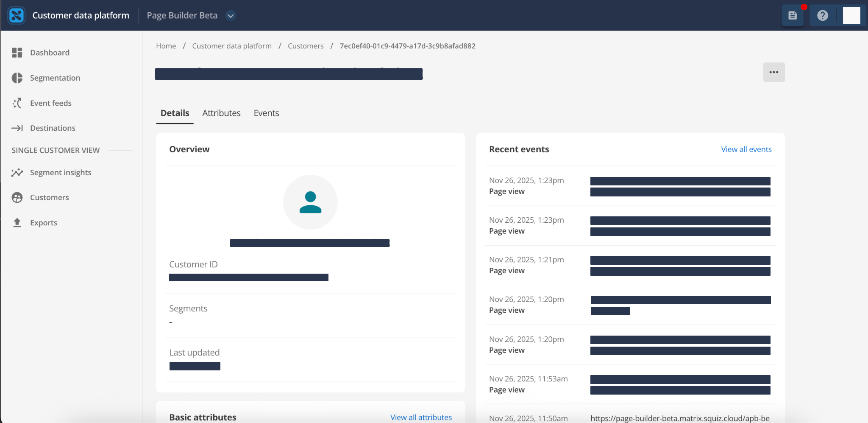
Task: Open the user profile avatar menu
Action: click(x=851, y=16)
